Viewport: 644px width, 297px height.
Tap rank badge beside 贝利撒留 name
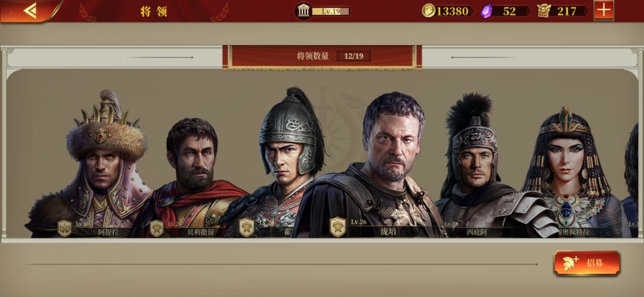tap(157, 228)
